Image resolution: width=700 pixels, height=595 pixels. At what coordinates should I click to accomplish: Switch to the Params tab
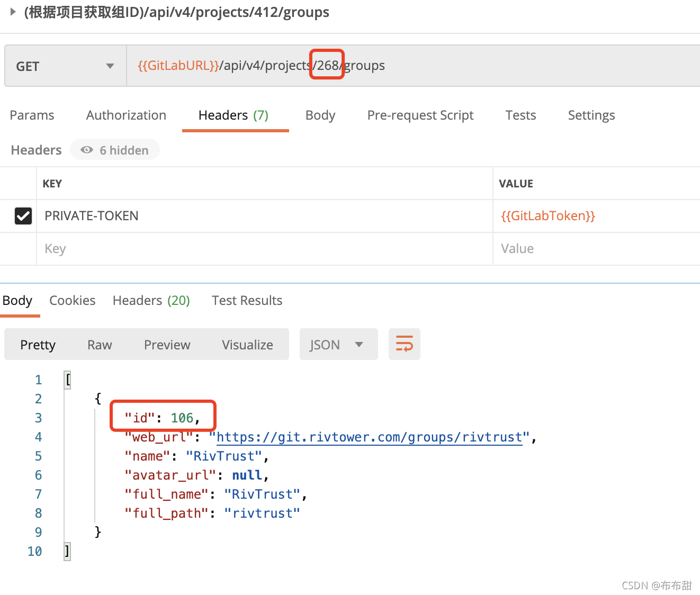(32, 115)
